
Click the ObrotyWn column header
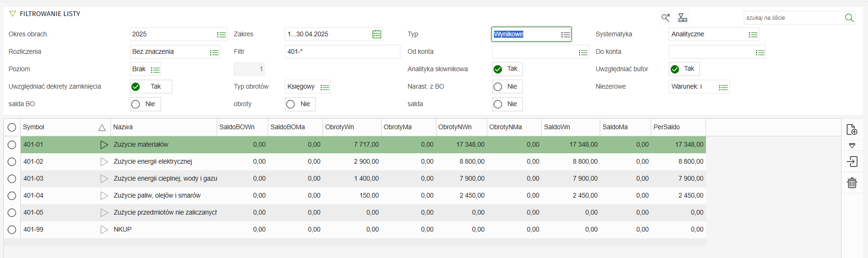[339, 127]
